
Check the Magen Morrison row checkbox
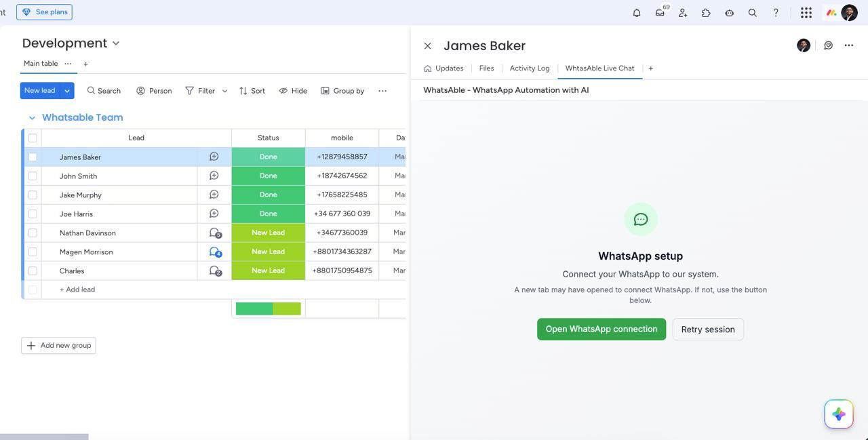point(33,252)
